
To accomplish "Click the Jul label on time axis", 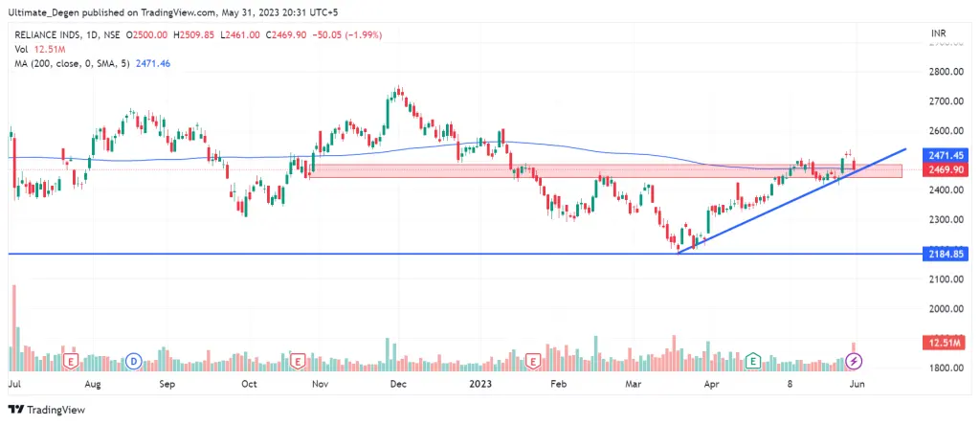I will (x=13, y=384).
